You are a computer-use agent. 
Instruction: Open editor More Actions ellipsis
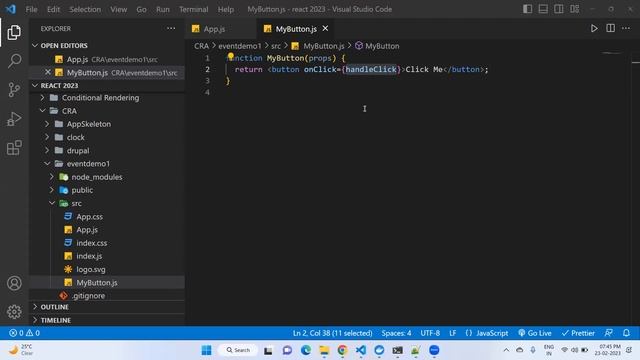click(626, 29)
